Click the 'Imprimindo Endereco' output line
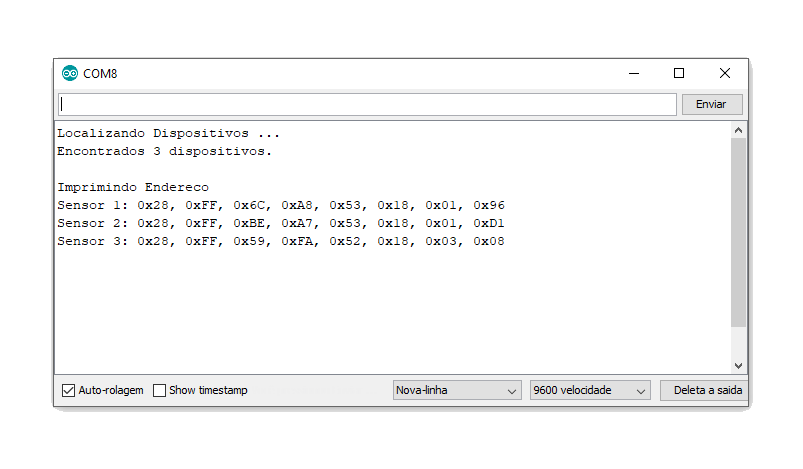 click(133, 187)
